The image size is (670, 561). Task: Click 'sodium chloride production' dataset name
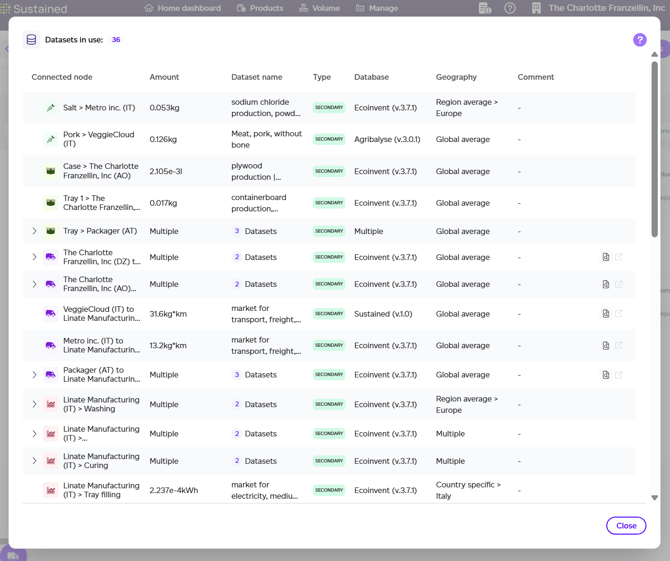point(266,108)
